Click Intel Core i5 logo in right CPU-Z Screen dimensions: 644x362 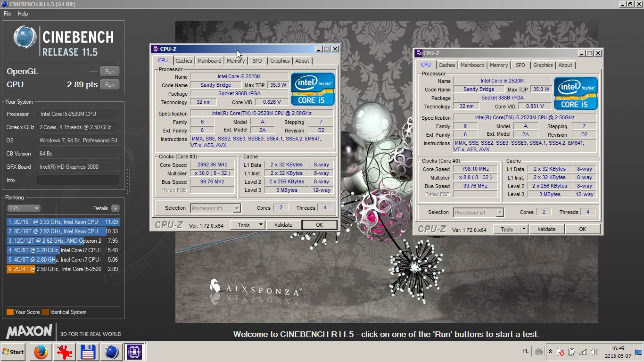576,93
